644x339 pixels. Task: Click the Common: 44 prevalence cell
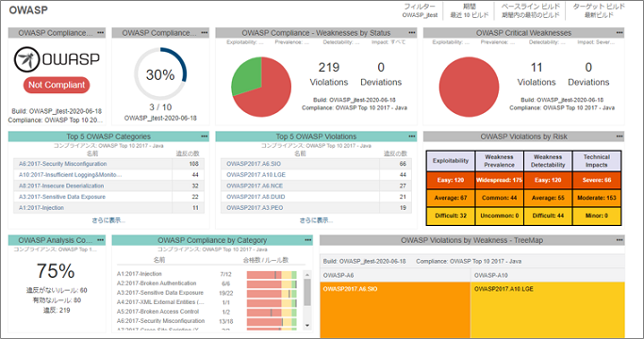pyautogui.click(x=499, y=198)
